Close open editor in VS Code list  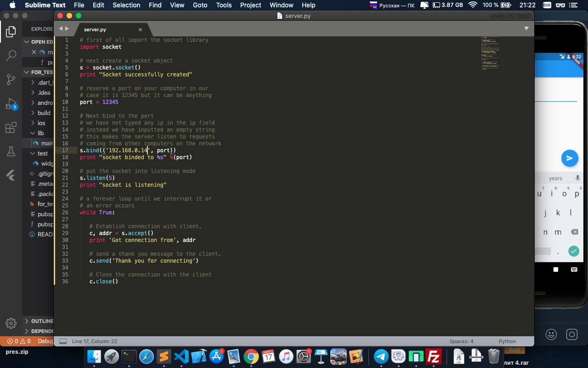(34, 52)
